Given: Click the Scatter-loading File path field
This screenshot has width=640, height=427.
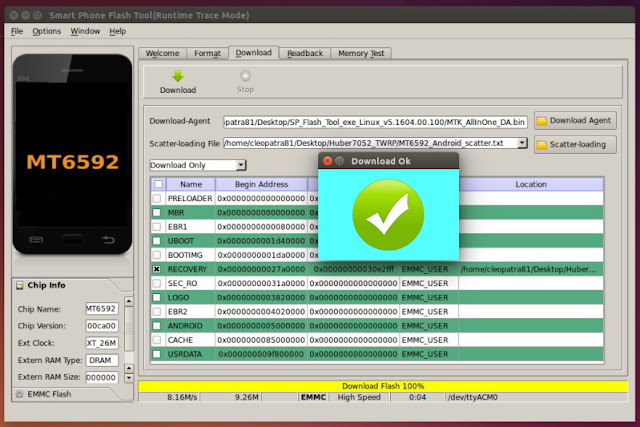Looking at the screenshot, I should (370, 143).
